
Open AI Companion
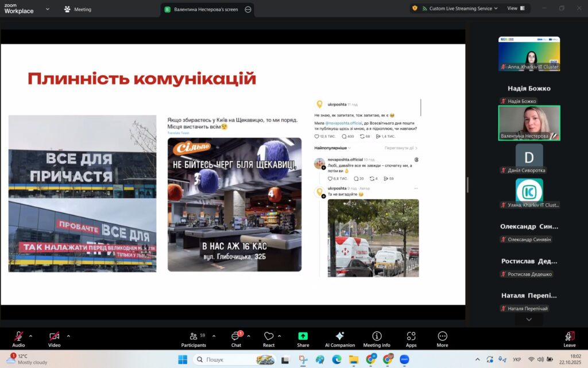pyautogui.click(x=339, y=338)
